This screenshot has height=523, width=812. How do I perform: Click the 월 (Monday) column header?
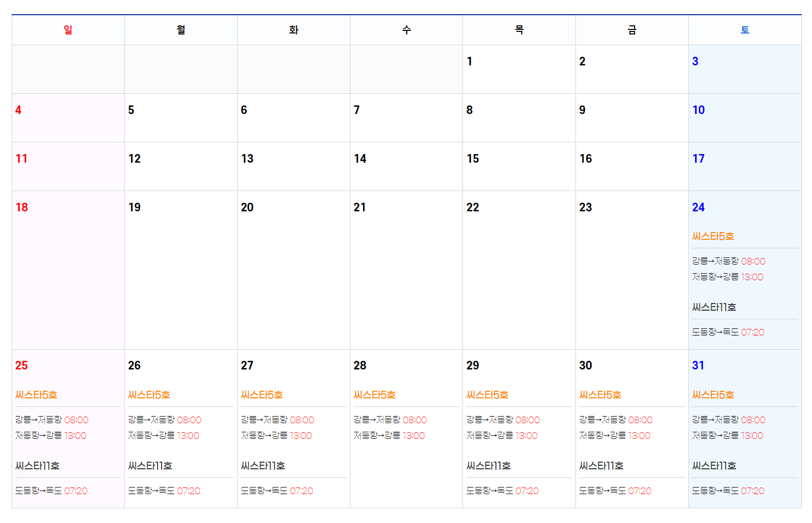(x=181, y=30)
